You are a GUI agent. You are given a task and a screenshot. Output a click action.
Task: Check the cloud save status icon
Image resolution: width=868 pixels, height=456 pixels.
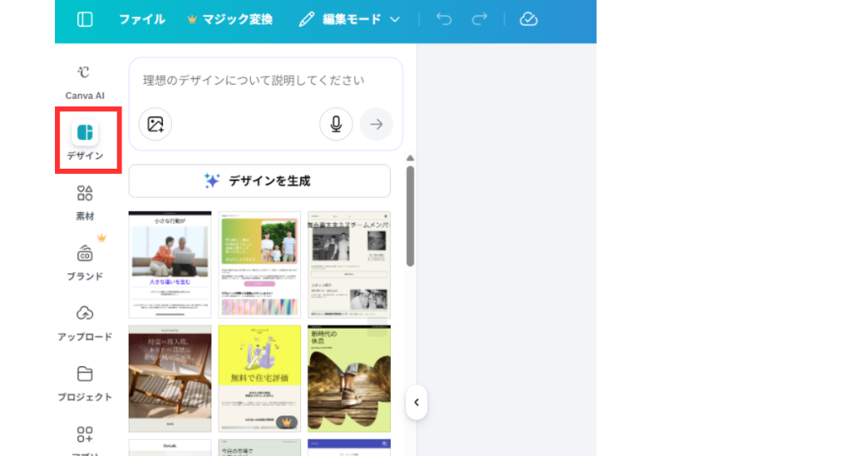click(x=528, y=19)
